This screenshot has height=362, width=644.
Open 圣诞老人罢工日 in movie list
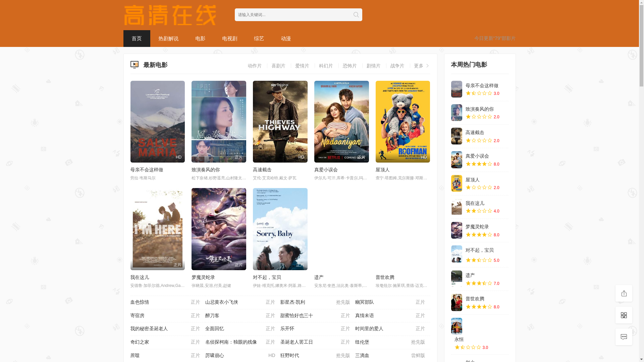[x=297, y=342]
